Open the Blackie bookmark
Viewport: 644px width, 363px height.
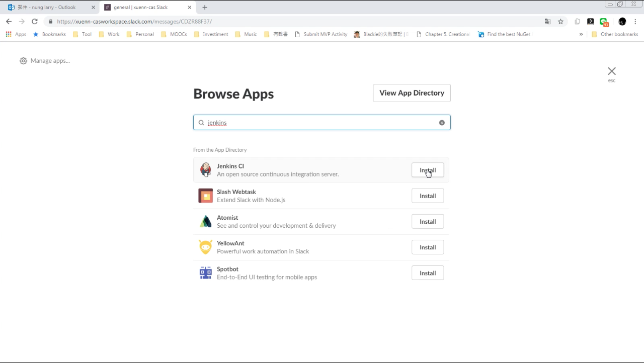[381, 34]
